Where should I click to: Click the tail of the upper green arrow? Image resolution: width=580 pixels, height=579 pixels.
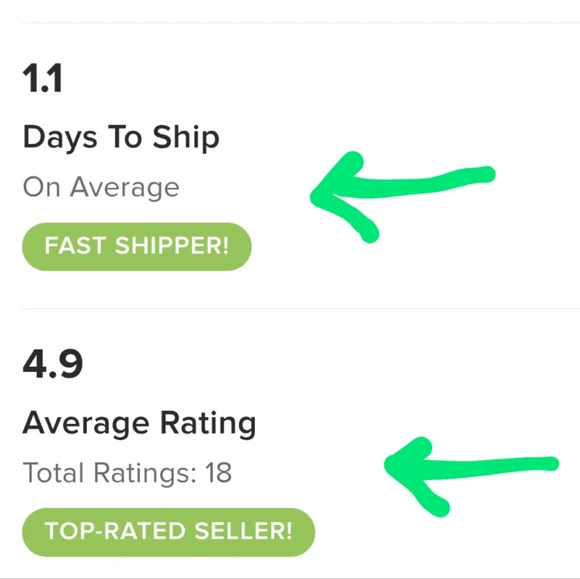(481, 175)
